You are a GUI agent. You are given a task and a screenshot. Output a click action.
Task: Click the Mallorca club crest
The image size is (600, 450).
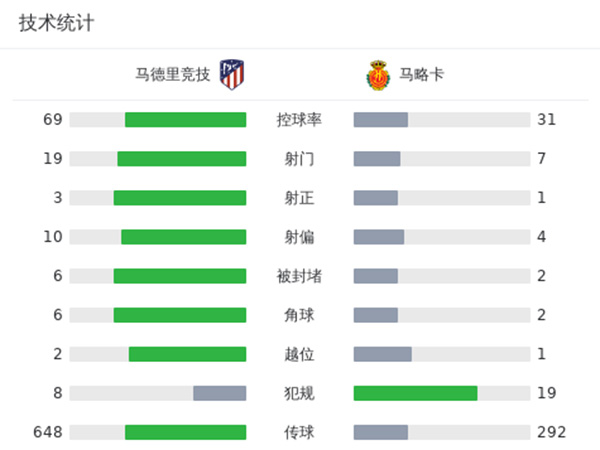[377, 74]
